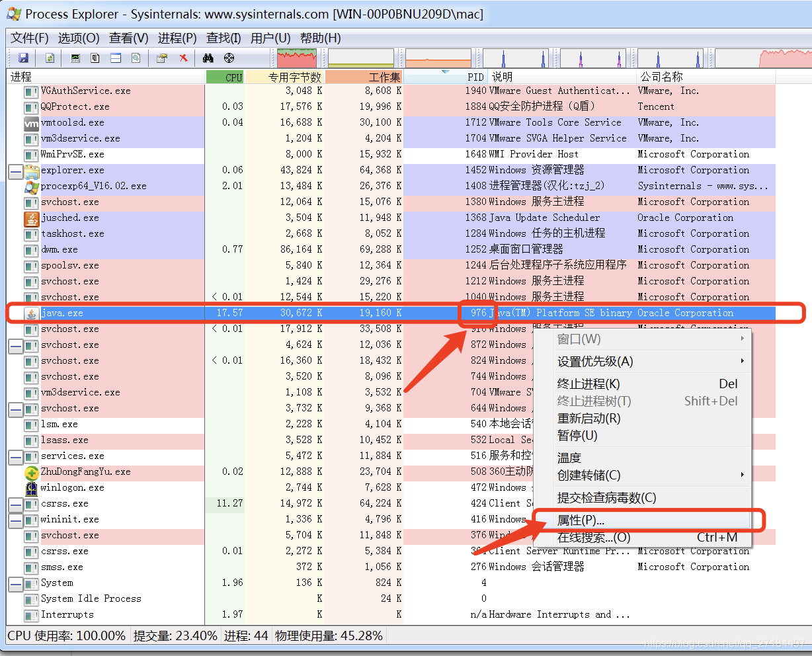Open the 查找(I) menu
The image size is (812, 656).
tap(223, 38)
